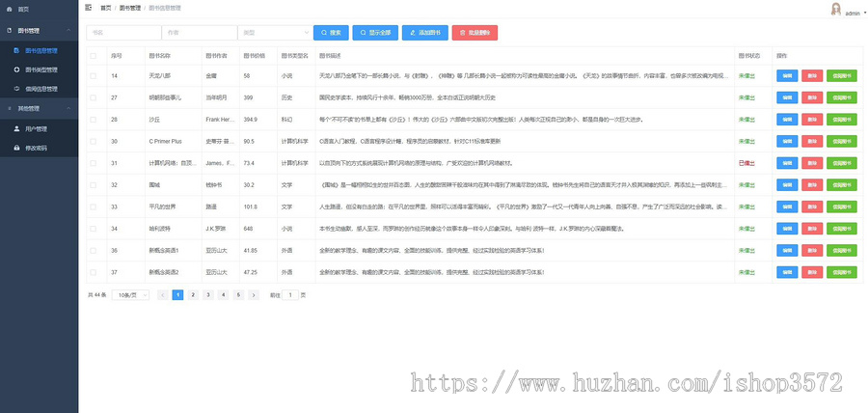Check the box for row 14 天龙八部
The height and width of the screenshot is (413, 868).
[x=93, y=76]
